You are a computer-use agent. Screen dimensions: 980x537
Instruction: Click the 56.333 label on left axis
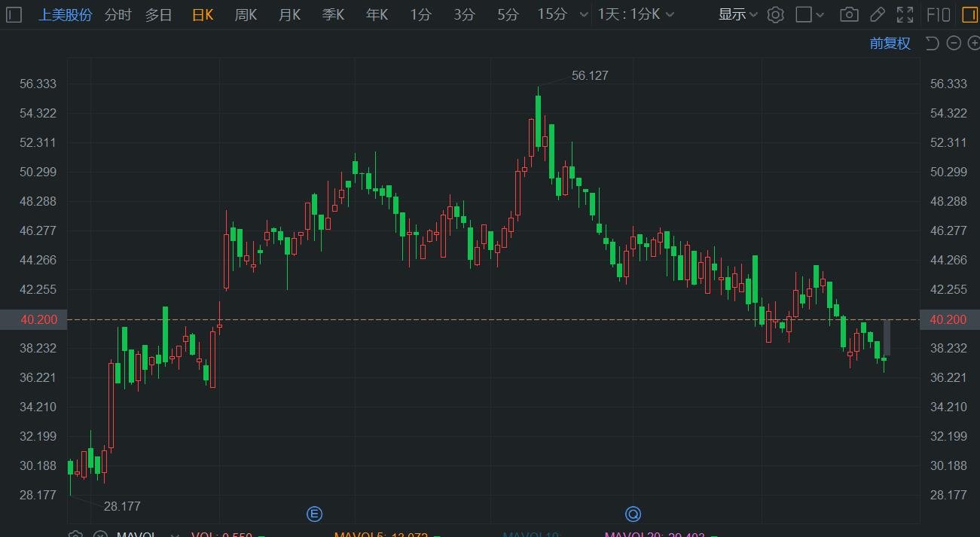click(39, 84)
